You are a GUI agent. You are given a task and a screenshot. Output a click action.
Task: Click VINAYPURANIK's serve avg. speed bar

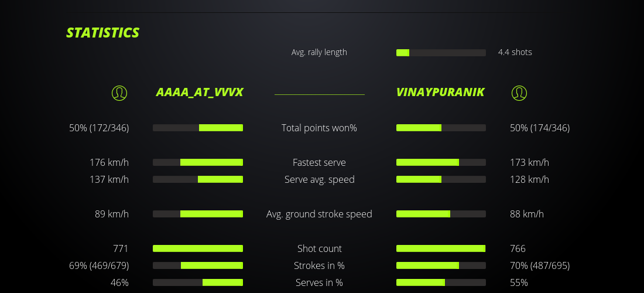(x=441, y=179)
